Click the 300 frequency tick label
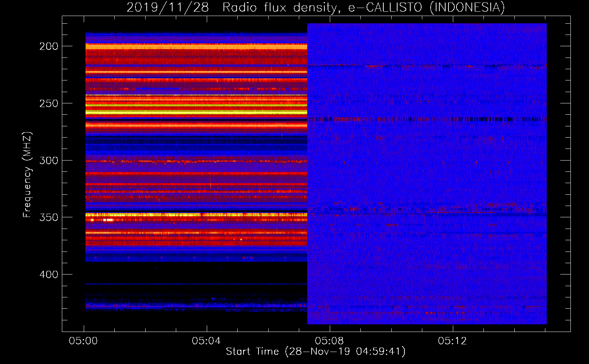Image resolution: width=589 pixels, height=364 pixels. coord(48,161)
